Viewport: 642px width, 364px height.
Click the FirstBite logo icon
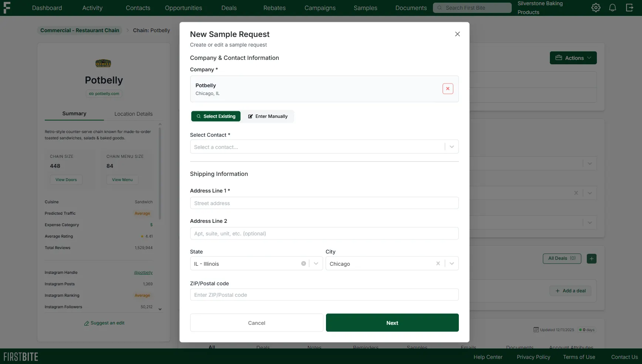7,8
